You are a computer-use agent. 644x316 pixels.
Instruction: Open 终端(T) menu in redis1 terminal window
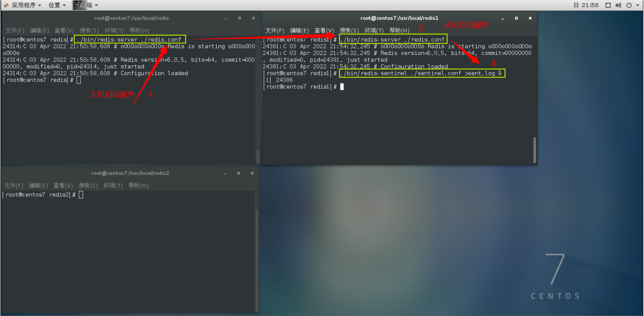374,30
